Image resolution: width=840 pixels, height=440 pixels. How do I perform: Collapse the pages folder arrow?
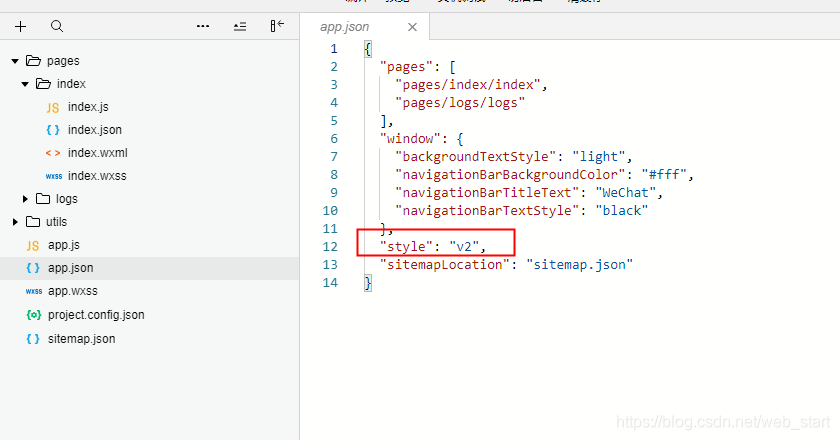click(x=15, y=61)
